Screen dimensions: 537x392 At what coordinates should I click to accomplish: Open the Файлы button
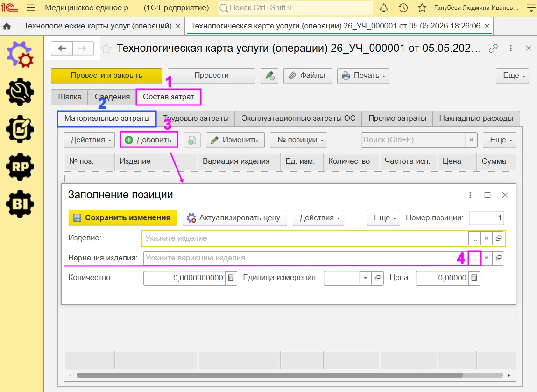pyautogui.click(x=308, y=76)
